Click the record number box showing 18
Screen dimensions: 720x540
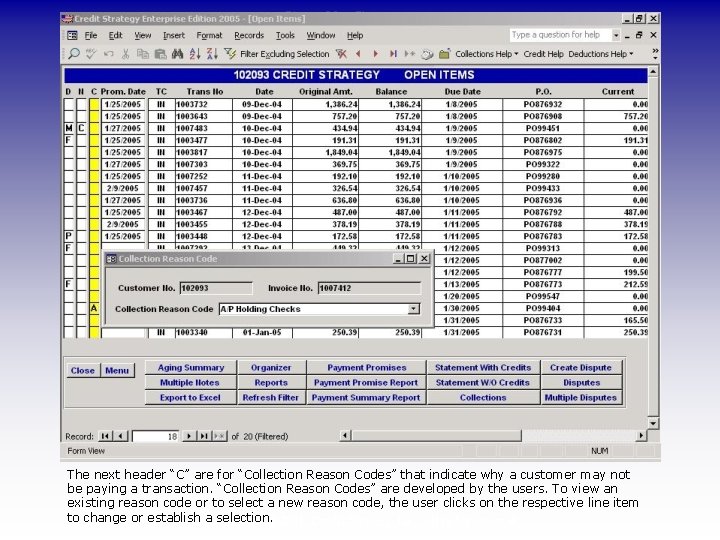pyautogui.click(x=156, y=436)
